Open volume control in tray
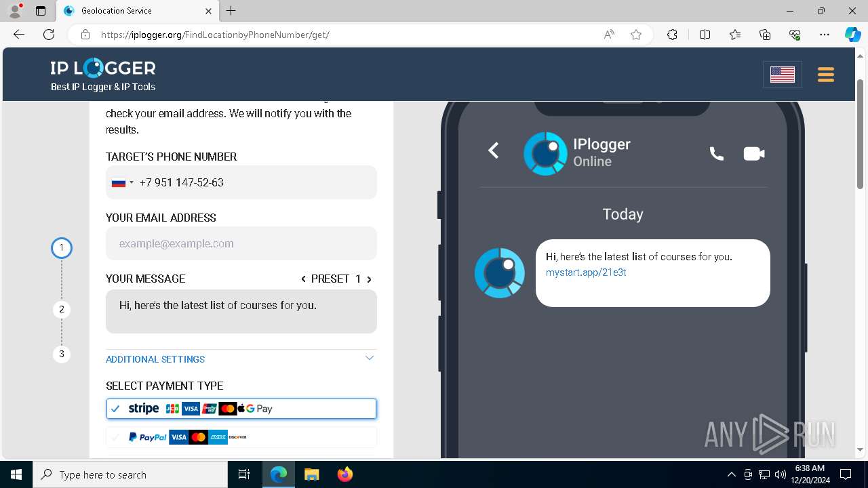The width and height of the screenshot is (868, 488). [781, 474]
